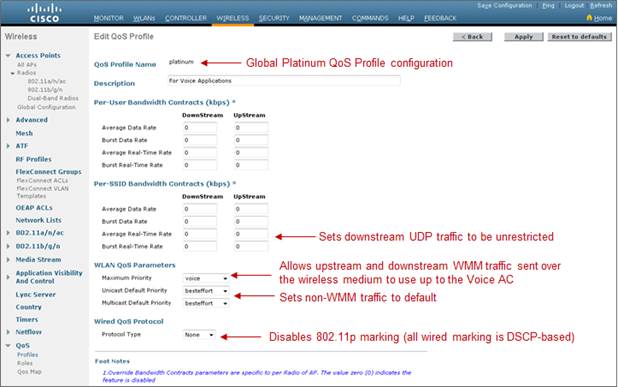Click the Back button
Image resolution: width=618 pixels, height=387 pixels.
point(473,37)
